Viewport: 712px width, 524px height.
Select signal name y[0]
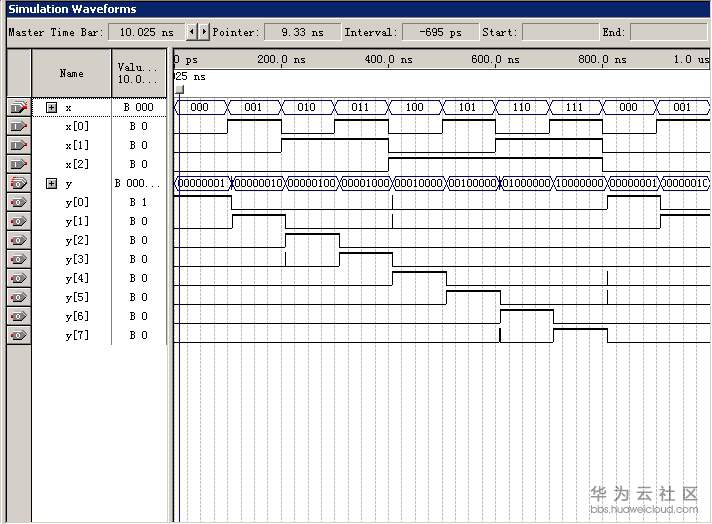[77, 202]
